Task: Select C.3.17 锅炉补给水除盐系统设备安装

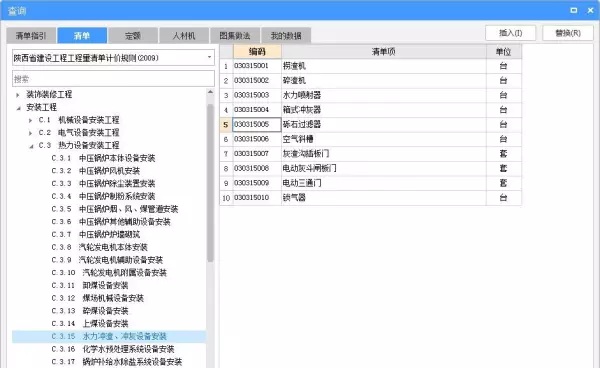Action: point(117,361)
